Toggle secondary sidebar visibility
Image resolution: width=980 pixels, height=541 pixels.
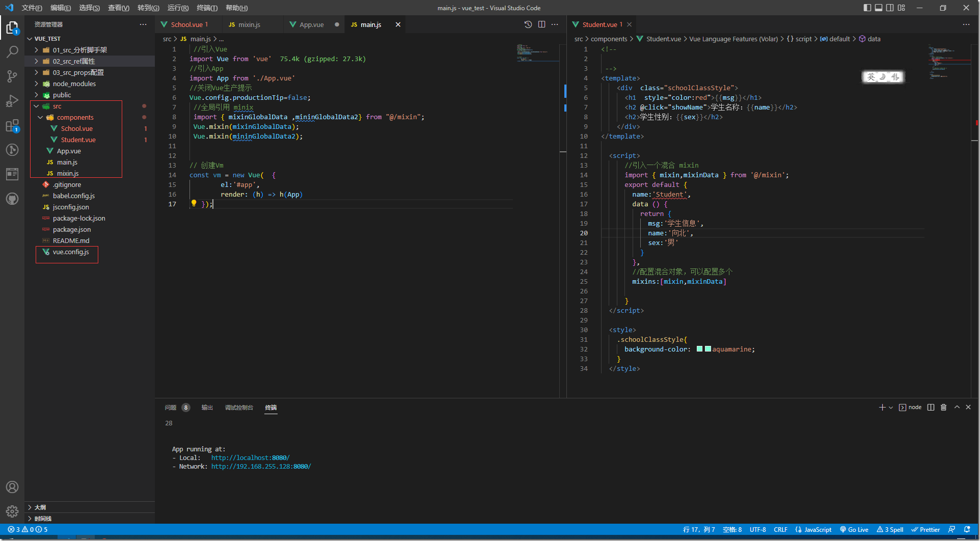[x=890, y=8]
